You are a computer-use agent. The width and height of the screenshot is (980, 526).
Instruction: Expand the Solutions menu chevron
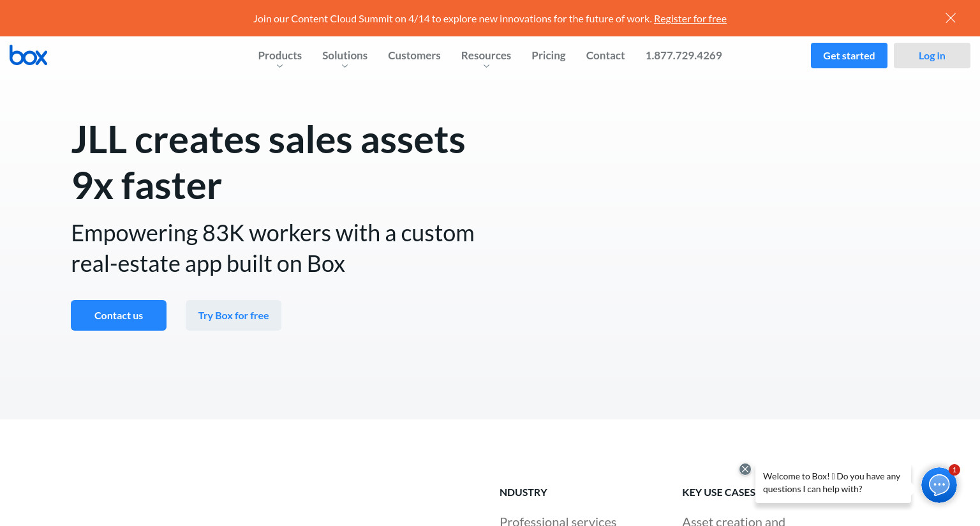pos(345,66)
